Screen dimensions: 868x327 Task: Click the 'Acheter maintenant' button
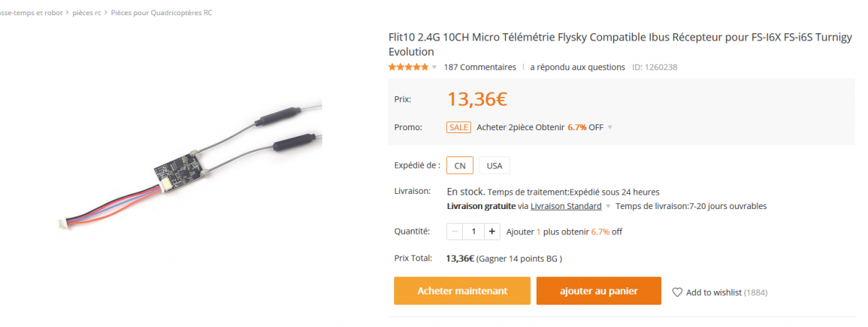pyautogui.click(x=462, y=291)
